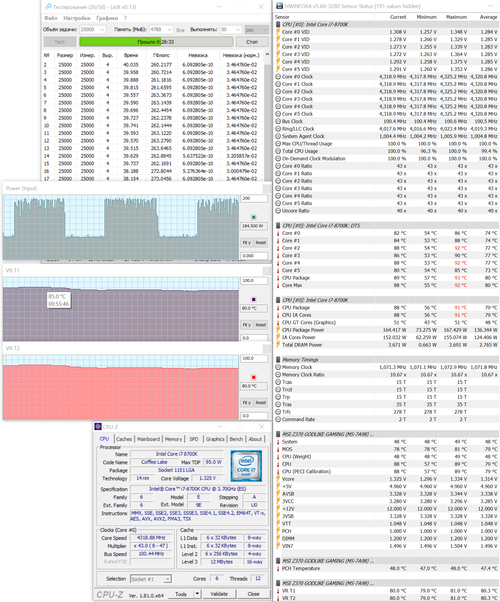Click the Все memory button in LinX
Image resolution: width=500 pixels, height=602 pixels.
coord(180,30)
